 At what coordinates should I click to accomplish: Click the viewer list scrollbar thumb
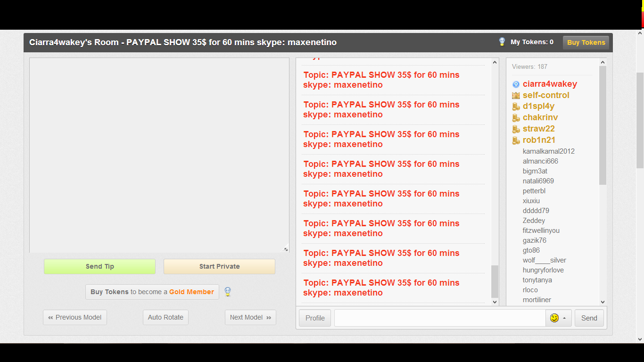coord(603,125)
